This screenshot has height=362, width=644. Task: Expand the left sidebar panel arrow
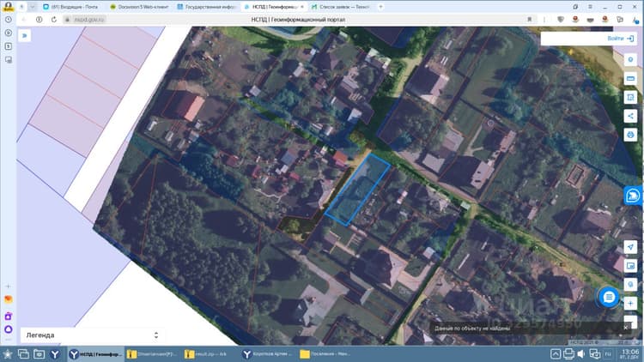click(x=25, y=36)
